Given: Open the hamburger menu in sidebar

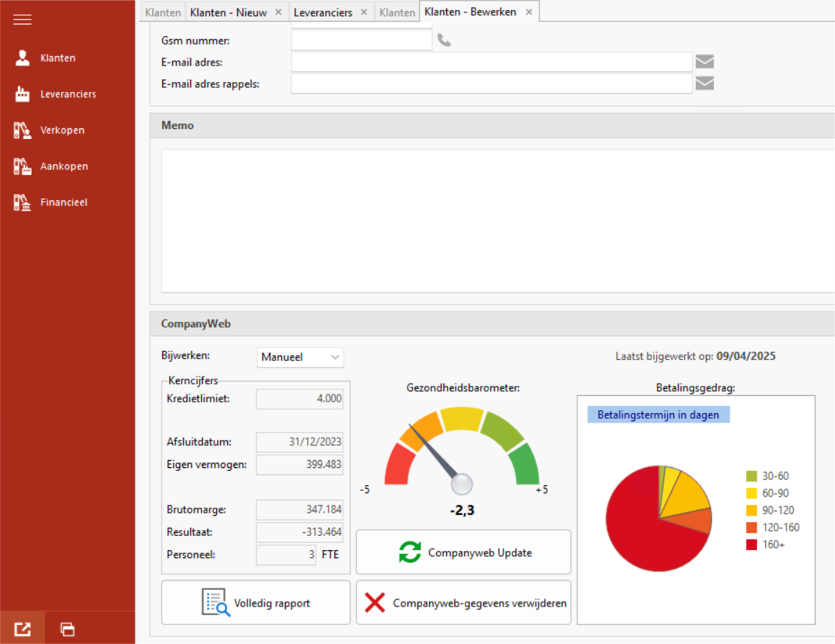Looking at the screenshot, I should tap(22, 20).
